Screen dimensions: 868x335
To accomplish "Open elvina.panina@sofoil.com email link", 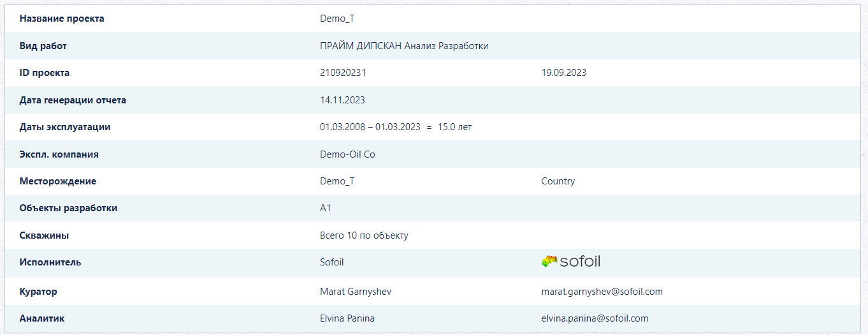I will [595, 318].
